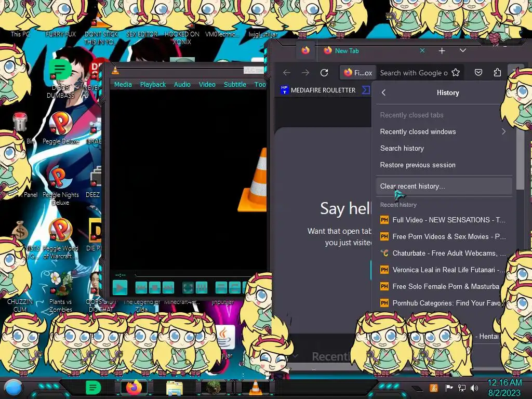Open 'Full Video - NEW SENSATIONS' history entry
The image size is (532, 399).
coord(444,220)
